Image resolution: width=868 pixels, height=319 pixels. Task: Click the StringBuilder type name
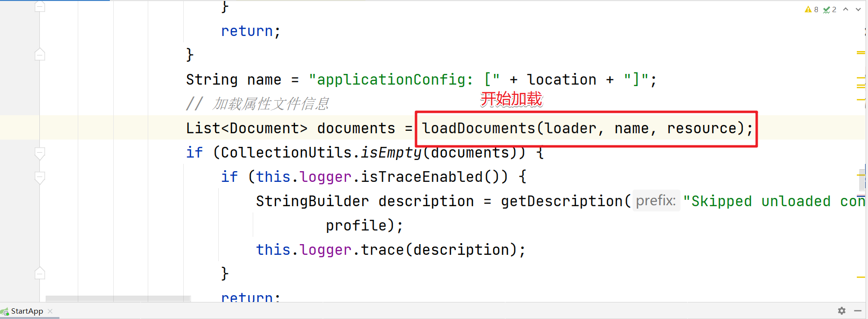pyautogui.click(x=312, y=201)
